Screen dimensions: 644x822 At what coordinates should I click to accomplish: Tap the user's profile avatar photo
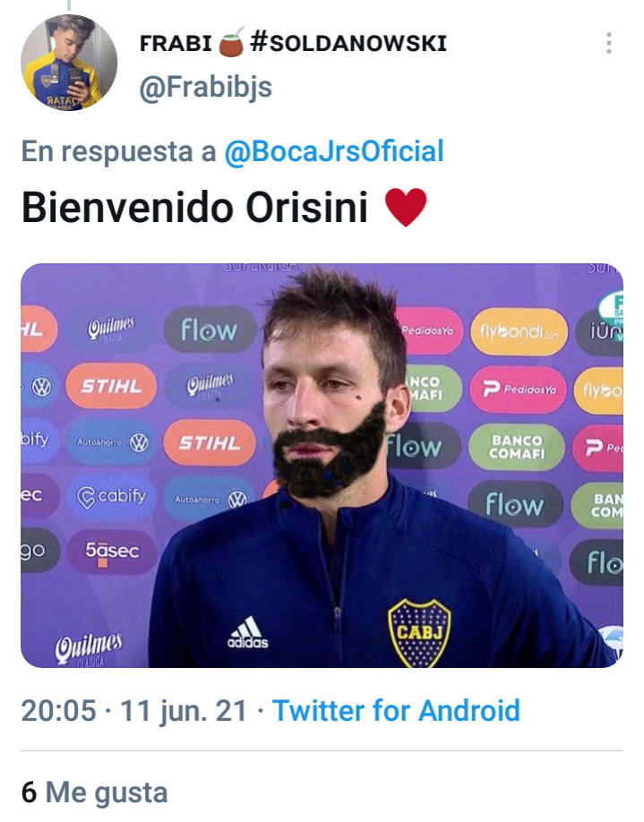click(69, 63)
